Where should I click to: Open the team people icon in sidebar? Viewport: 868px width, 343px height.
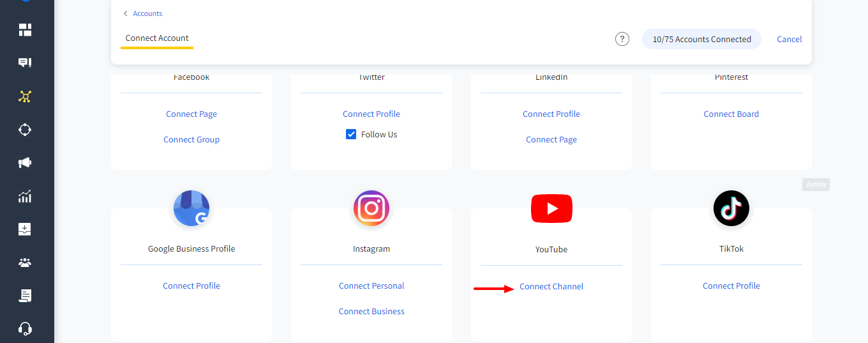tap(25, 263)
